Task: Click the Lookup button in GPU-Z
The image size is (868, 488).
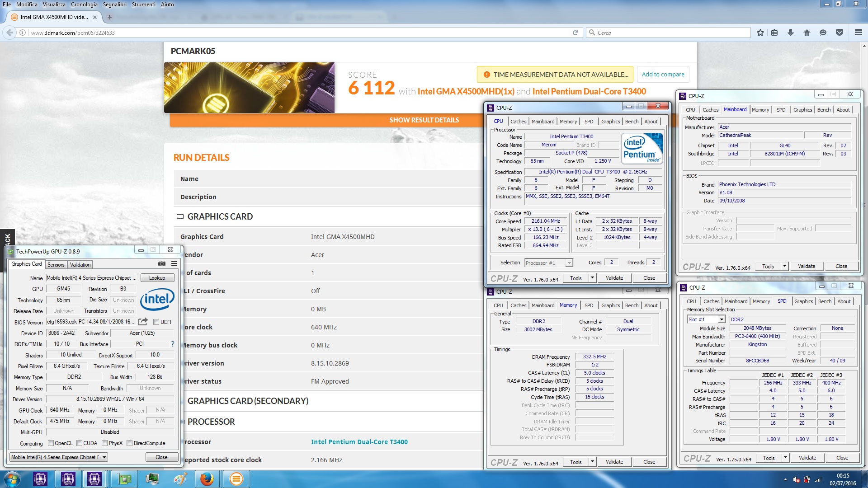Action: coord(157,278)
